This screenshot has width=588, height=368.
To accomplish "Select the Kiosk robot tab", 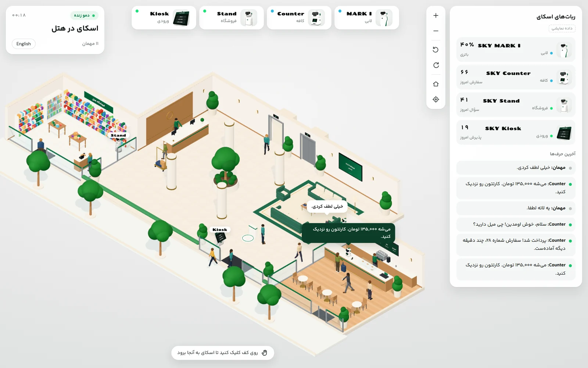I will [164, 18].
